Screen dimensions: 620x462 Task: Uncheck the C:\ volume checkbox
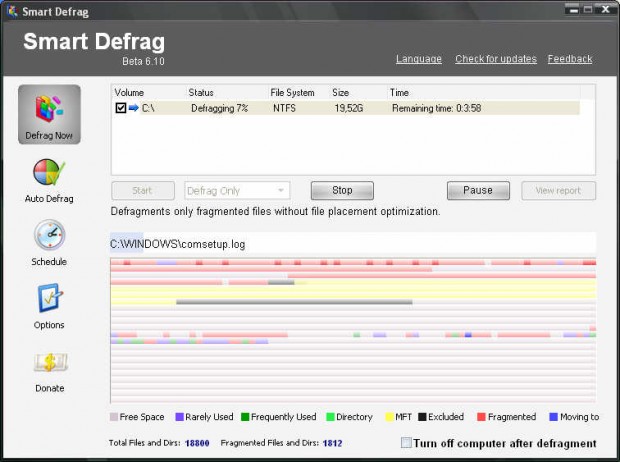[121, 108]
